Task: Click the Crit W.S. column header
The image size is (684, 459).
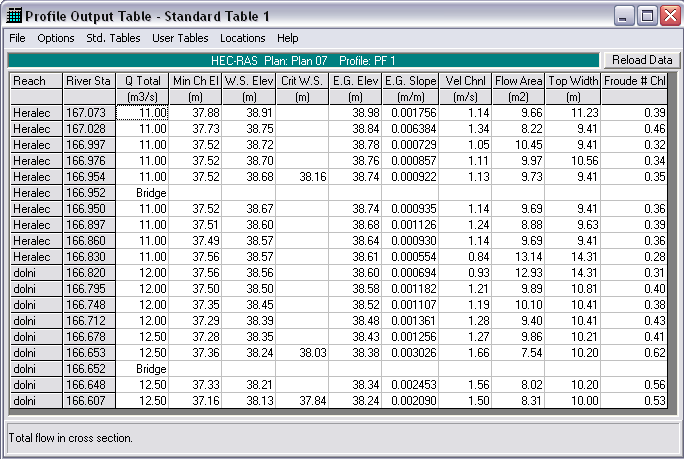Action: (x=302, y=81)
